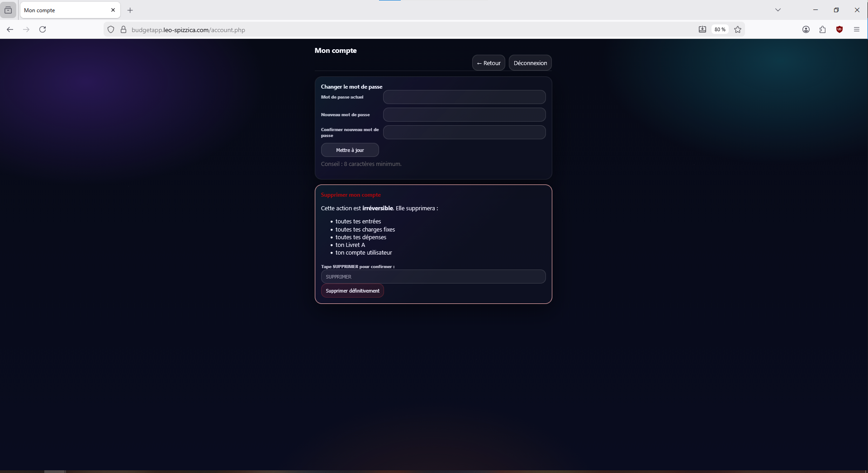Reset the 80 % zoom indicator
This screenshot has width=868, height=473.
[x=720, y=29]
